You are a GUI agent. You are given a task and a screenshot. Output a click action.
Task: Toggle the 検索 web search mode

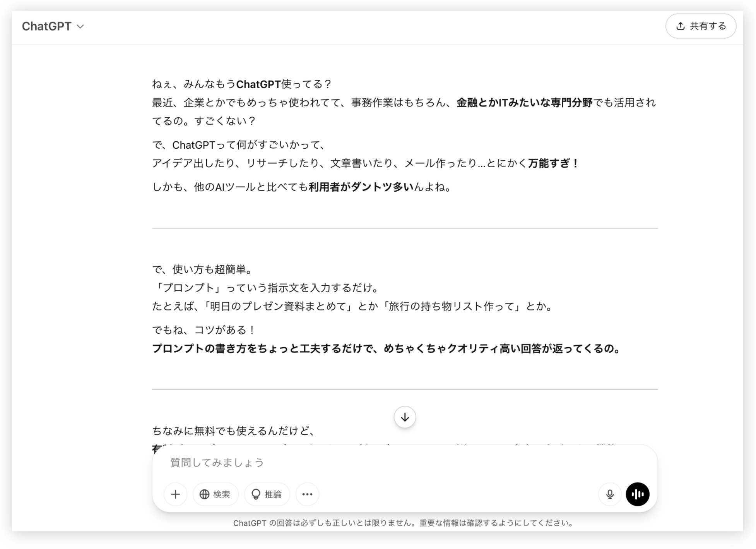216,494
